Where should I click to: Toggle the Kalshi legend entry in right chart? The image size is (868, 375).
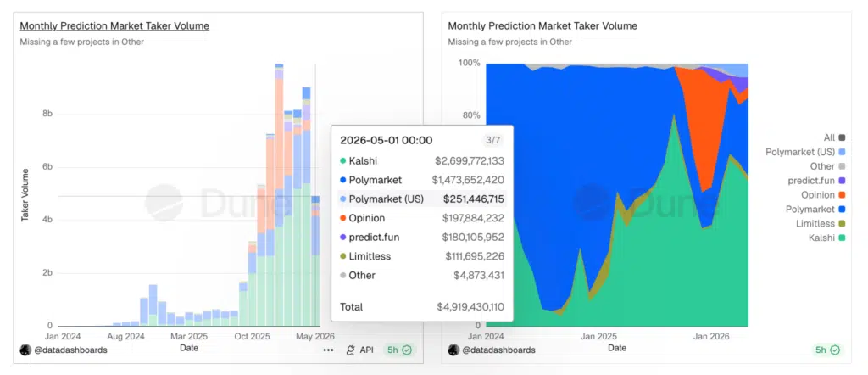pyautogui.click(x=826, y=238)
